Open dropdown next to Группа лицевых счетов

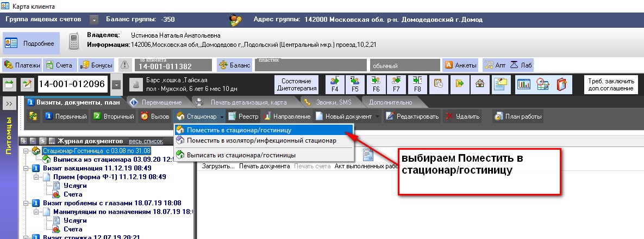coord(94,20)
